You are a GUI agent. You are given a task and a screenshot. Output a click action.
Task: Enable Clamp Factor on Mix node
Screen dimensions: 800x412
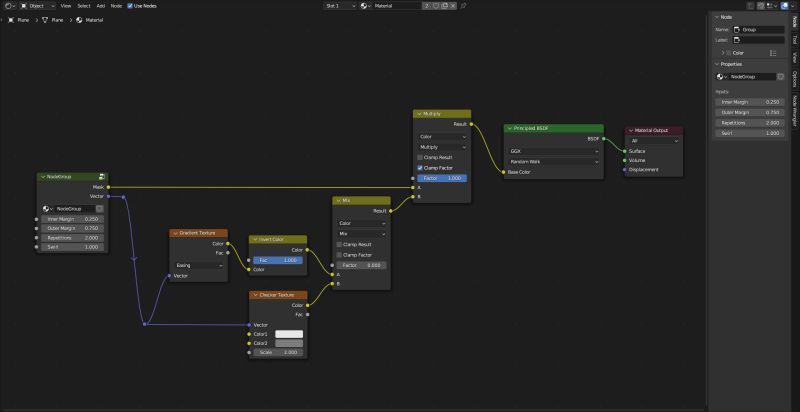pos(339,255)
